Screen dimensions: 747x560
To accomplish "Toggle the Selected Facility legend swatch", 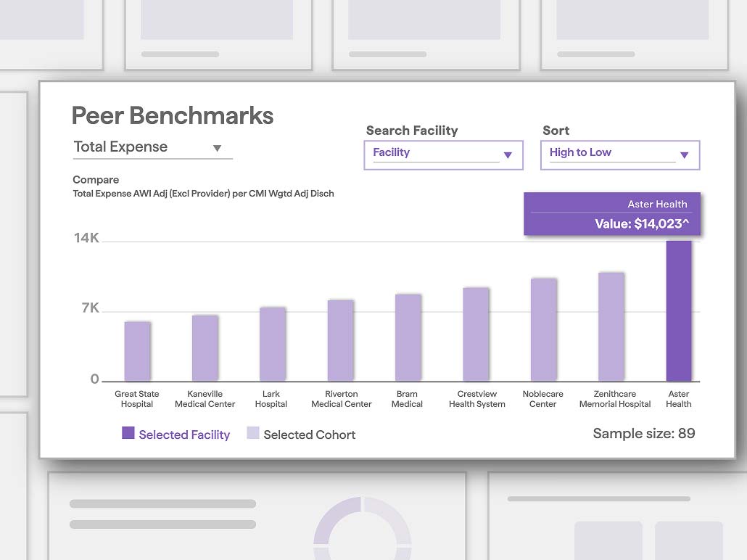I will [128, 433].
